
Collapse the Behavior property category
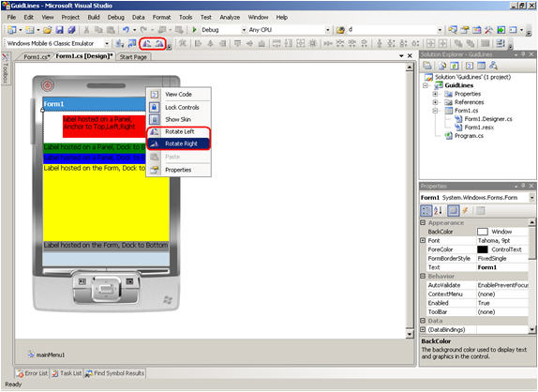[423, 276]
